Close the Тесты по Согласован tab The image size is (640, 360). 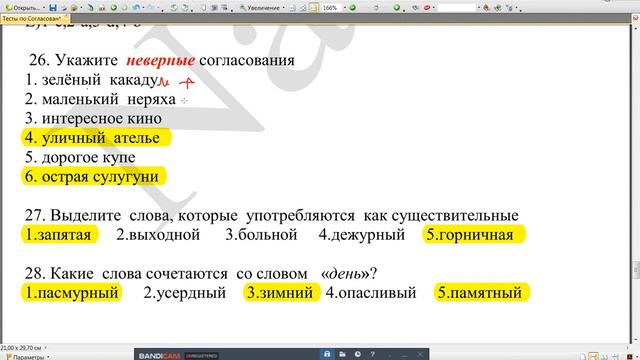(66, 15)
